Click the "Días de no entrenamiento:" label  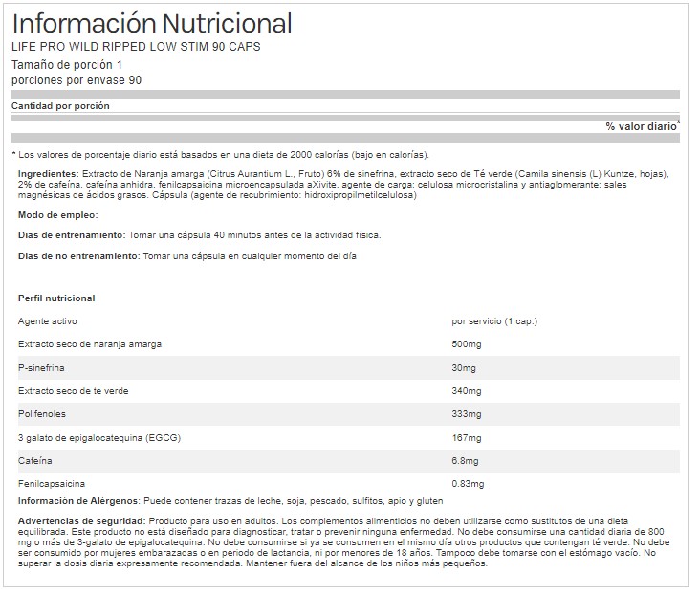point(78,256)
